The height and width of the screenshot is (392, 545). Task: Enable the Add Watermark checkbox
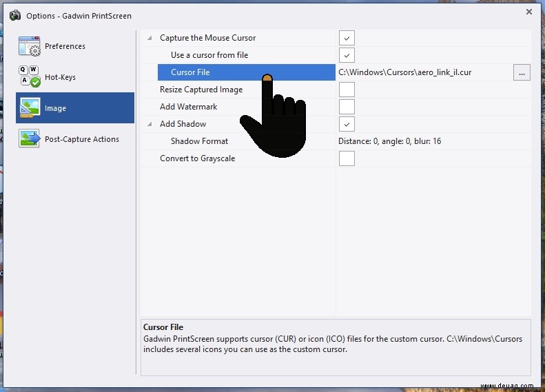click(x=347, y=107)
